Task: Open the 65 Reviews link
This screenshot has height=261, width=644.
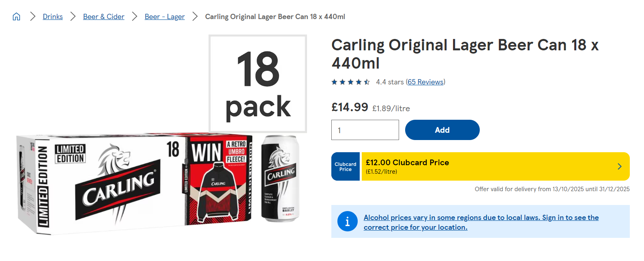Action: (x=425, y=82)
